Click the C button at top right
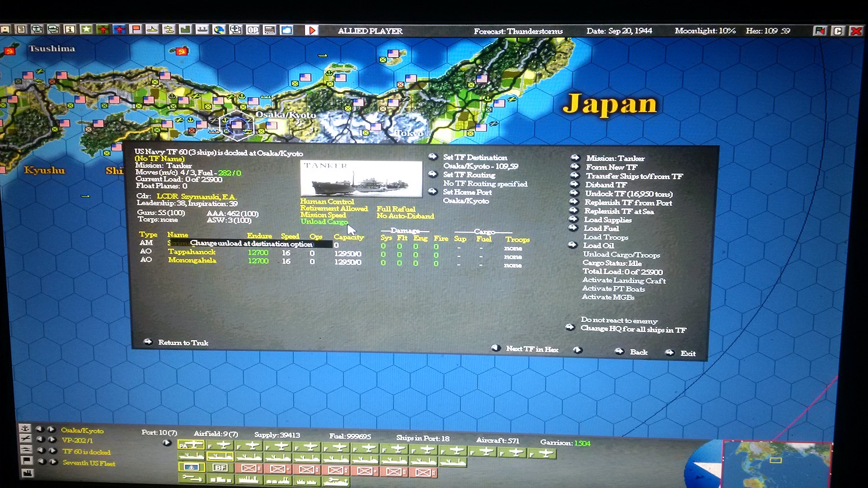This screenshot has width=868, height=488. [x=838, y=31]
